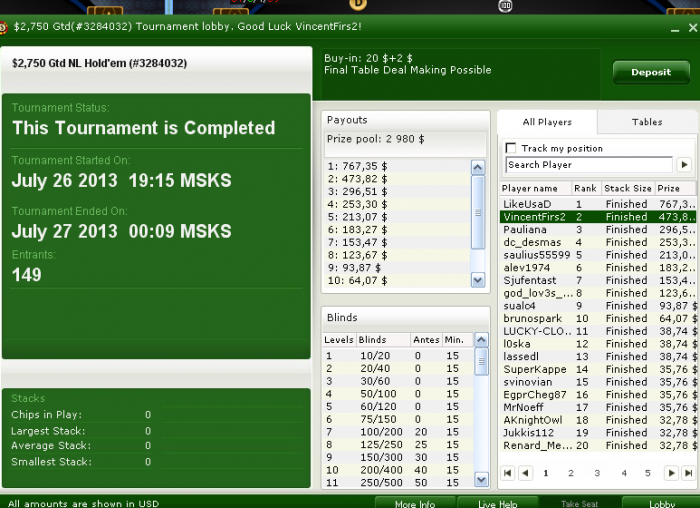This screenshot has height=508, width=700.
Task: Click blinds scrollbar thumb
Action: [481, 362]
